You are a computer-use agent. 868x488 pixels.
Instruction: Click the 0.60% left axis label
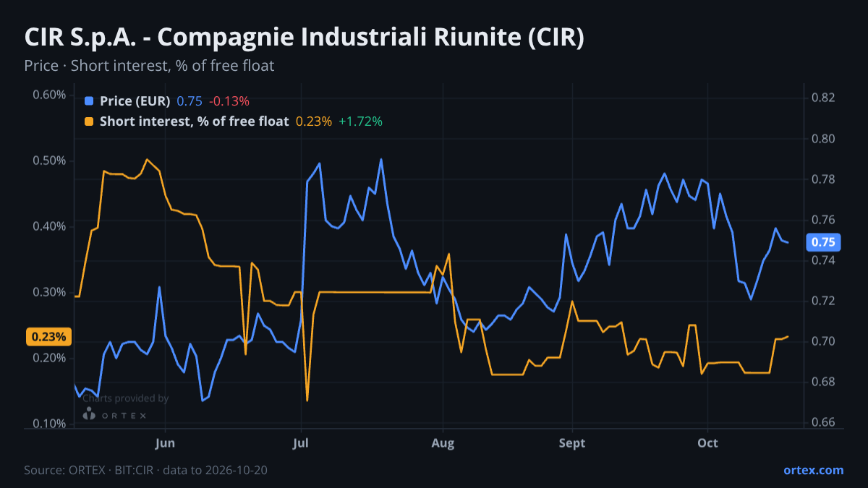coord(49,95)
